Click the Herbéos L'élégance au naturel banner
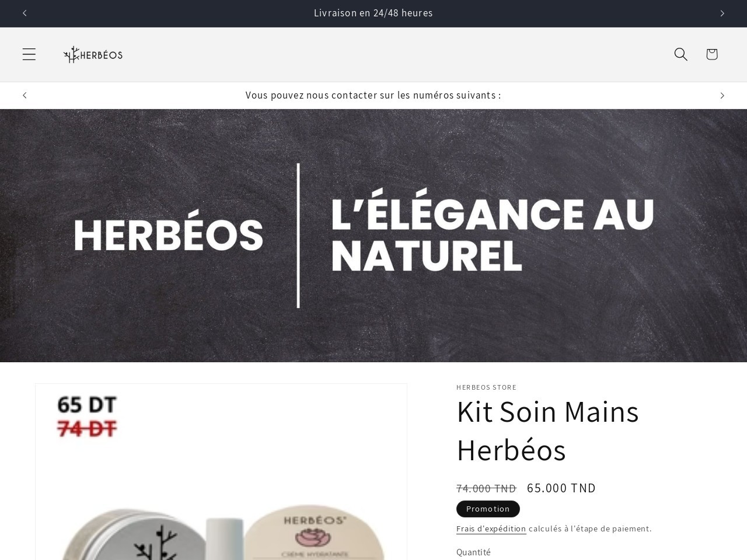Viewport: 747px width, 560px height. [x=373, y=236]
